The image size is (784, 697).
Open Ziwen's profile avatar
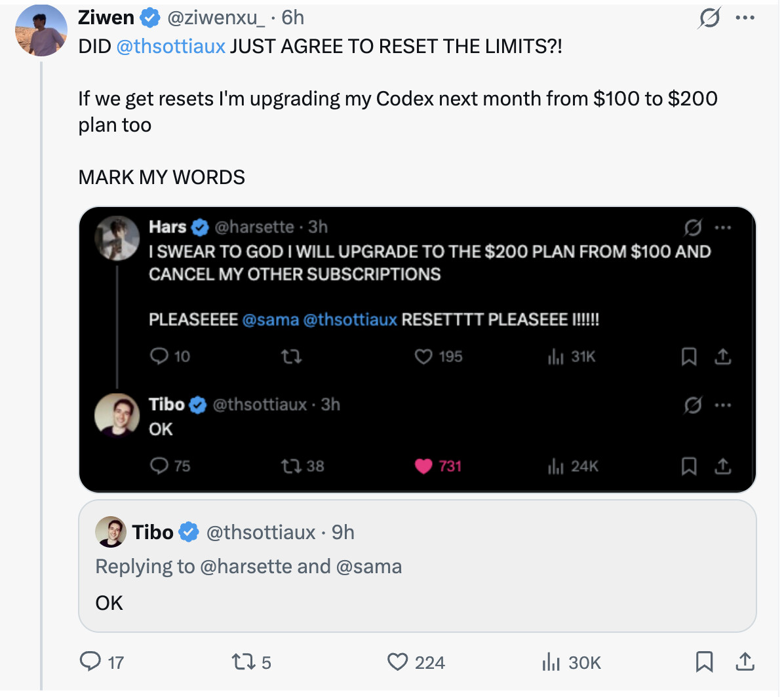[x=41, y=30]
